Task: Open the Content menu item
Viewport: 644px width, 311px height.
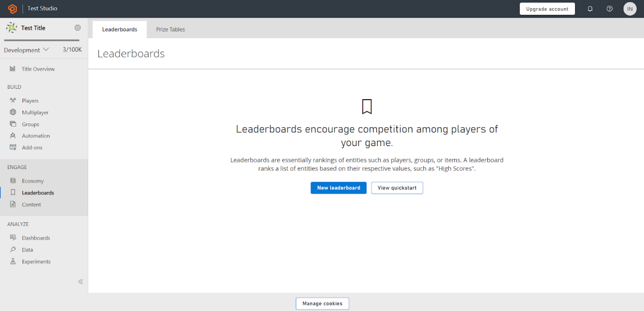Action: coord(32,204)
